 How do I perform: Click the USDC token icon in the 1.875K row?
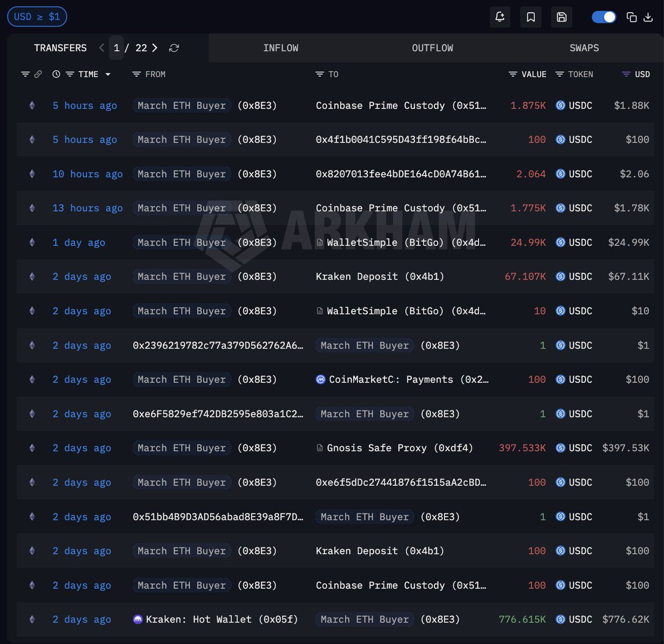tap(561, 105)
